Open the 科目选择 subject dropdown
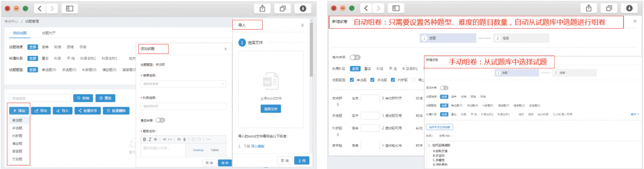644x169 pixels. tap(183, 106)
